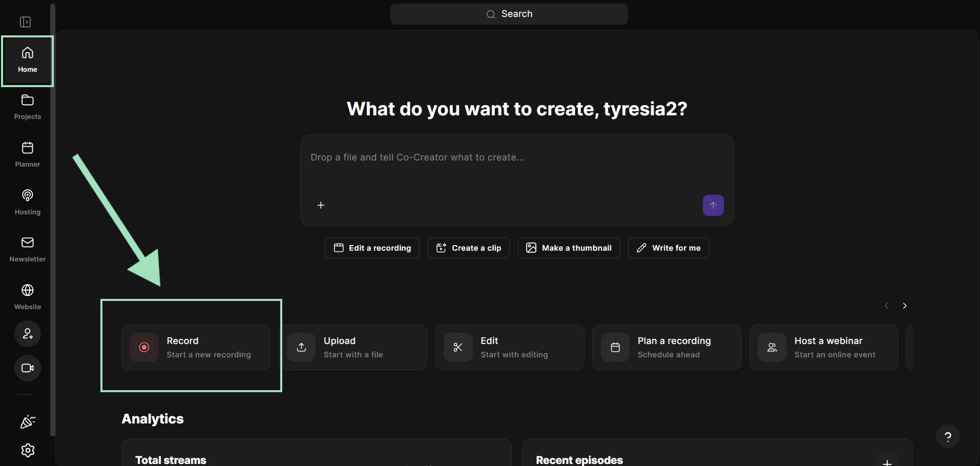Click the invite people icon
The height and width of the screenshot is (466, 980).
(x=28, y=334)
